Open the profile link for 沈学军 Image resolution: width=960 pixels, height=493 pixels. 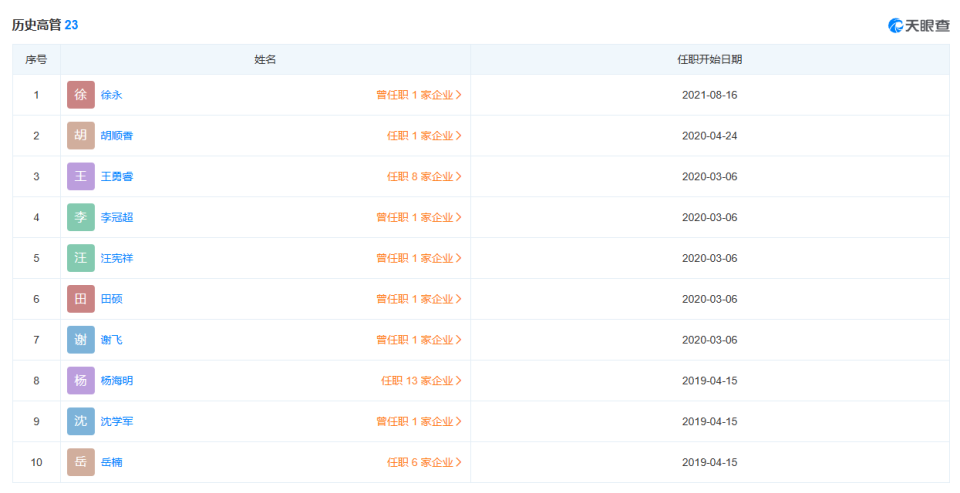click(117, 421)
